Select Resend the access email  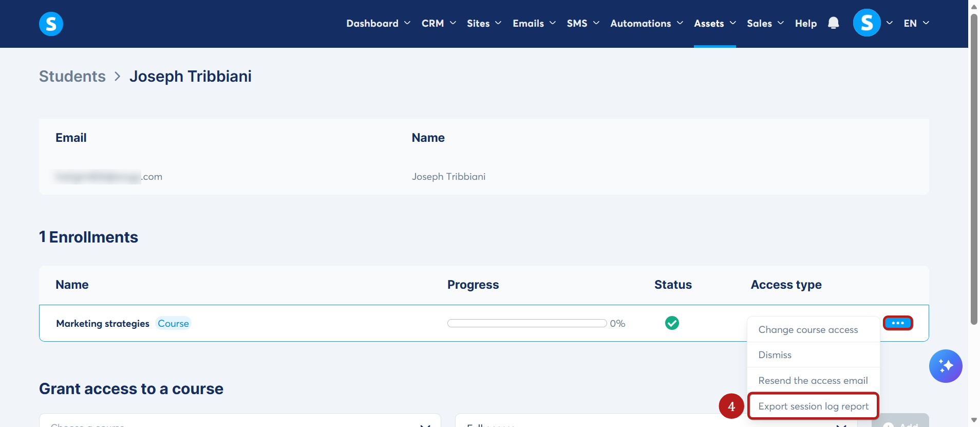pyautogui.click(x=814, y=381)
